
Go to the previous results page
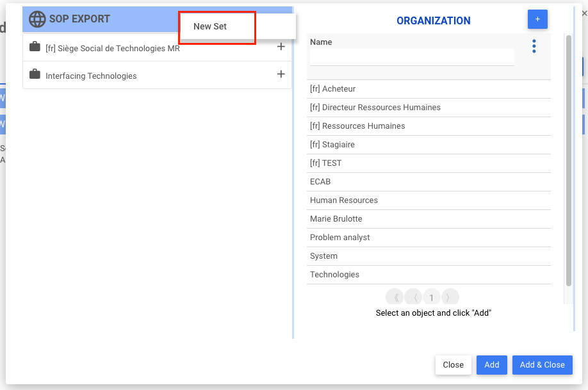pyautogui.click(x=414, y=297)
